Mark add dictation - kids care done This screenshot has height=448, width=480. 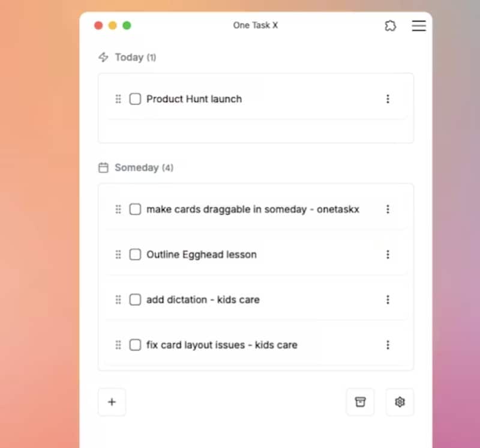[135, 300]
